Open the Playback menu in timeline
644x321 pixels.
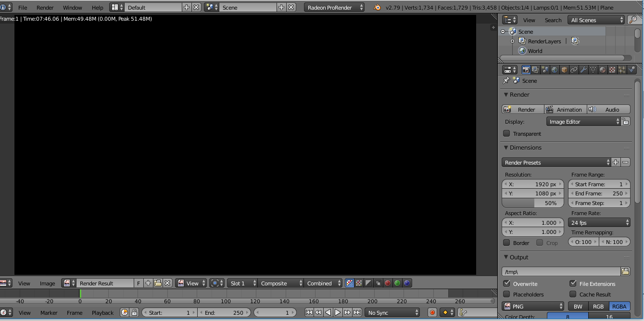click(102, 313)
